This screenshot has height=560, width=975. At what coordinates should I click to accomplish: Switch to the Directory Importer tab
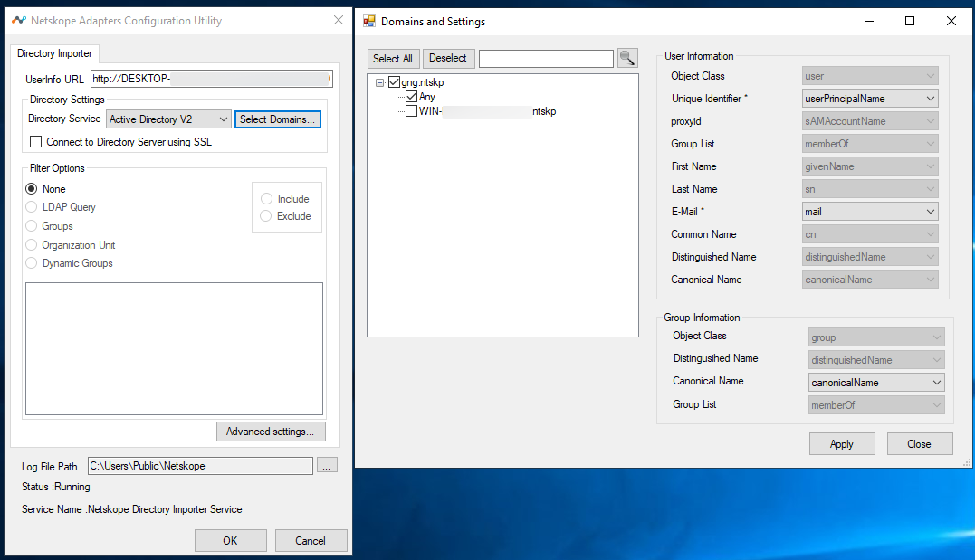(54, 53)
